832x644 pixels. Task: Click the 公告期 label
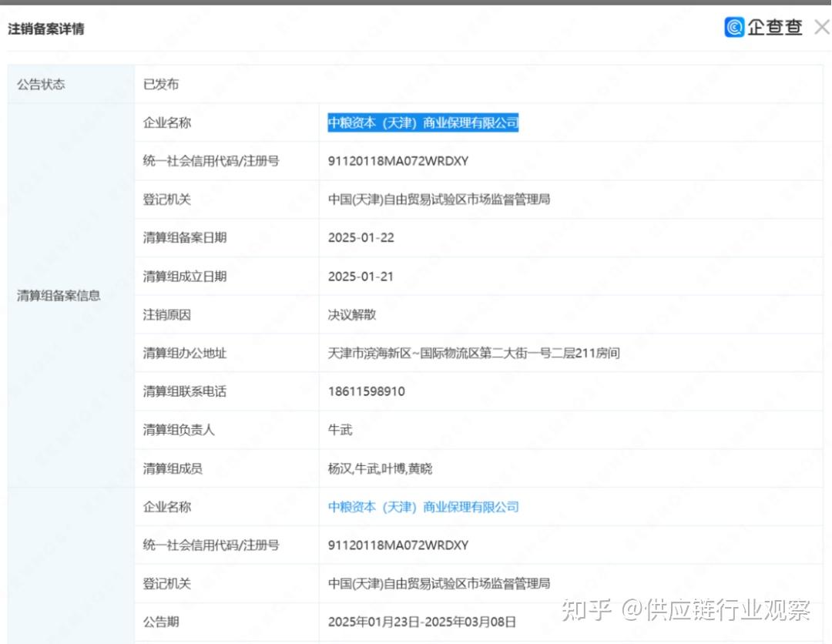click(161, 622)
